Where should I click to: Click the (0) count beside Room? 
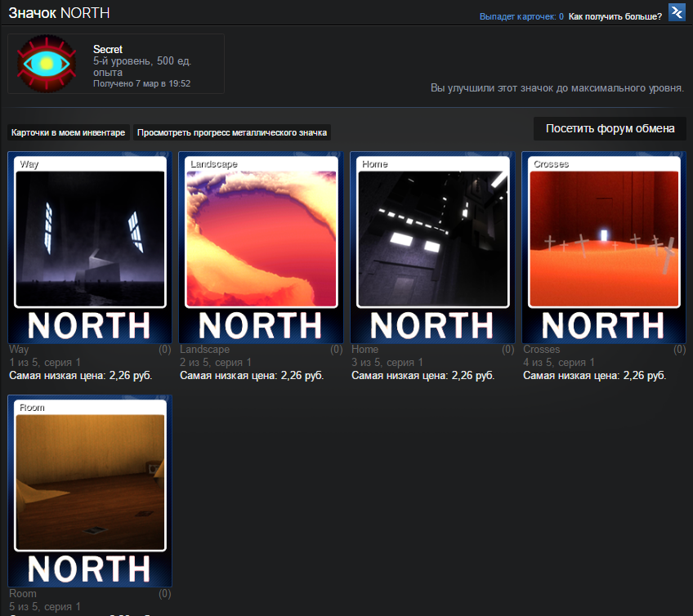coord(165,593)
